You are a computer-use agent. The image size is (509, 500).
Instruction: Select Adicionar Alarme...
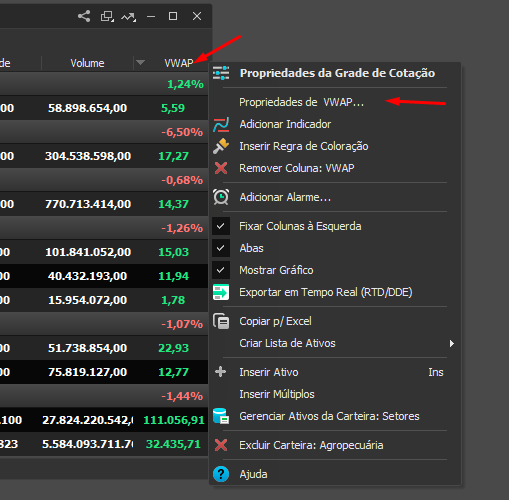tap(285, 197)
